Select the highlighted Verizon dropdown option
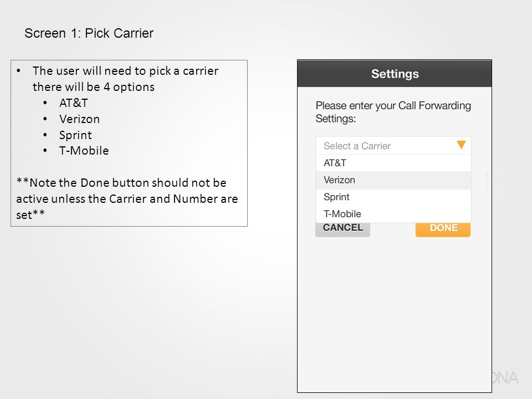The image size is (532, 399). 393,180
